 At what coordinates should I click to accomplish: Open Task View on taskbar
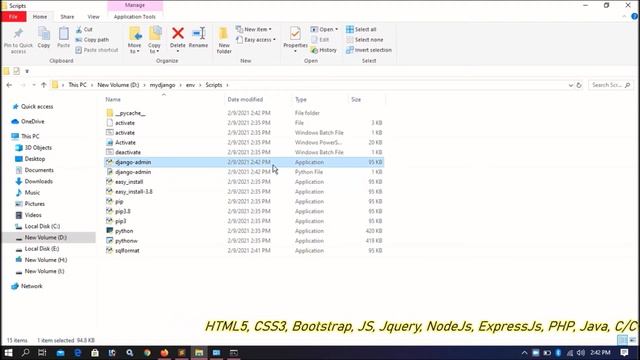(42, 353)
